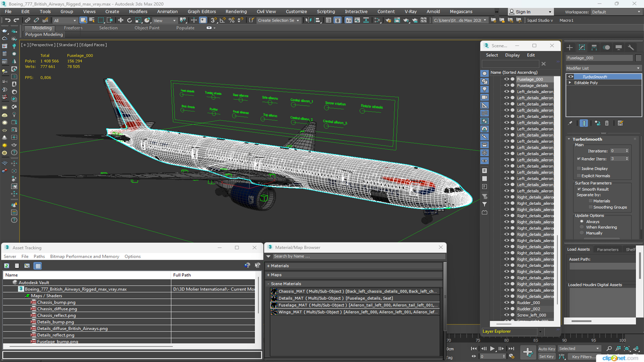Open the Modify command panel tab
This screenshot has width=644, height=362.
pyautogui.click(x=582, y=48)
